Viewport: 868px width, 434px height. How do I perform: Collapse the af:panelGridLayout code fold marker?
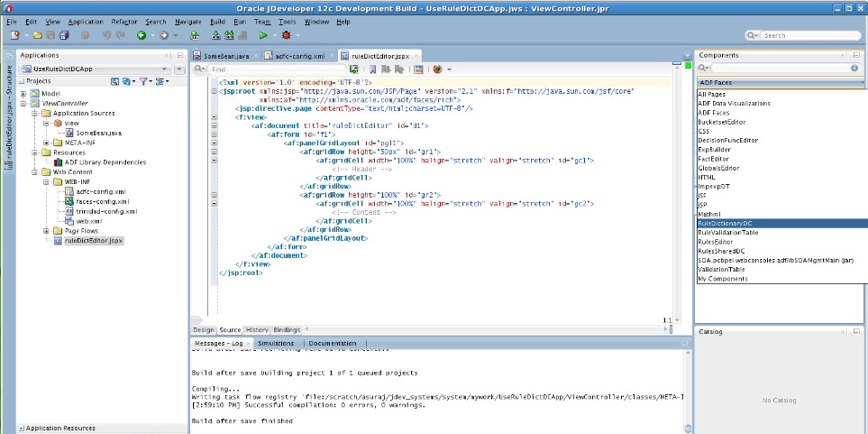click(214, 143)
